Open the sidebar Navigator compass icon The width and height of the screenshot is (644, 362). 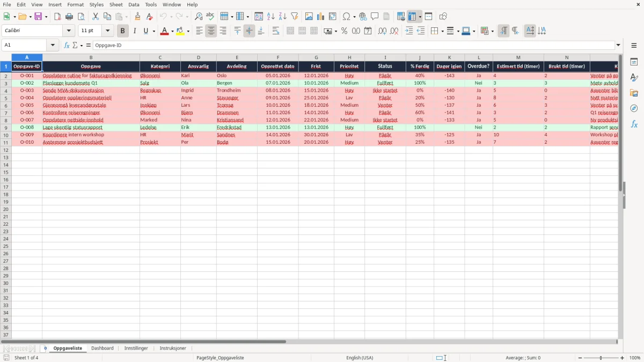(x=634, y=108)
